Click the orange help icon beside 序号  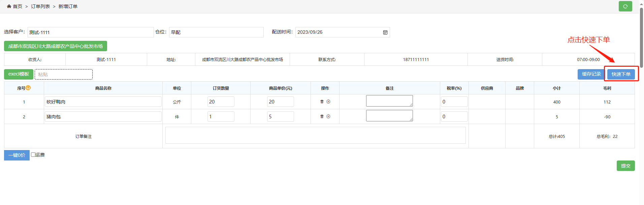pyautogui.click(x=28, y=88)
